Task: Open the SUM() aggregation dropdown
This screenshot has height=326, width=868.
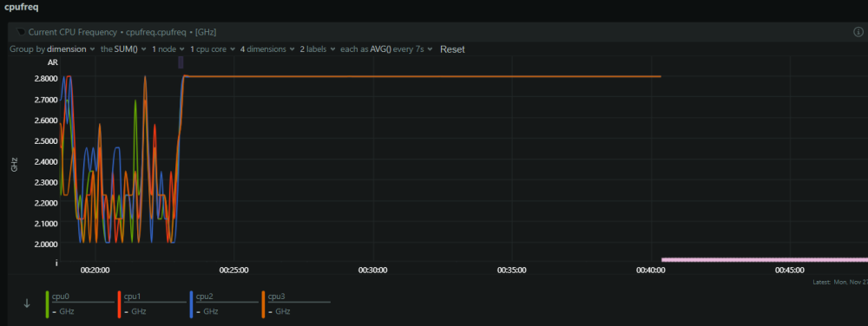Action: (123, 49)
